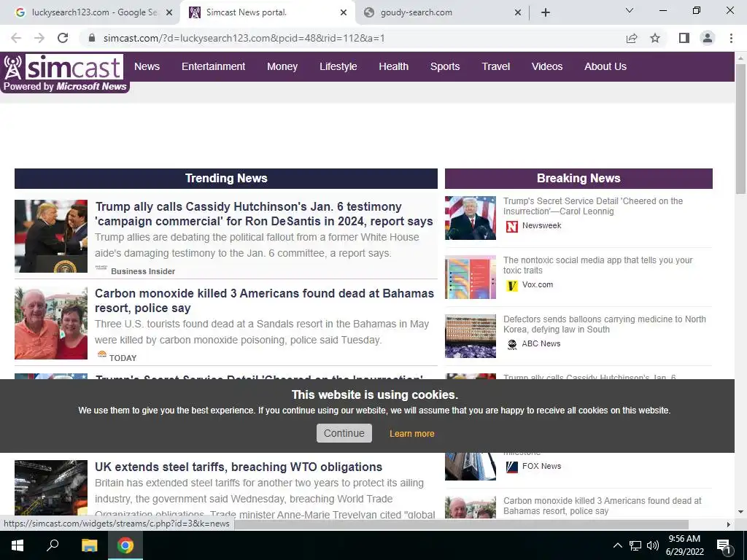Click the FOX News source icon

511,467
